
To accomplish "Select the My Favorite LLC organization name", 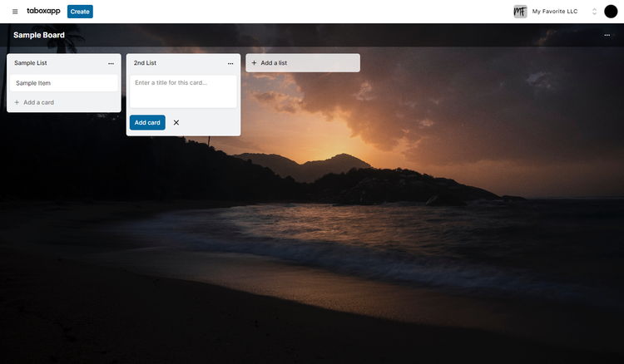I will [555, 12].
